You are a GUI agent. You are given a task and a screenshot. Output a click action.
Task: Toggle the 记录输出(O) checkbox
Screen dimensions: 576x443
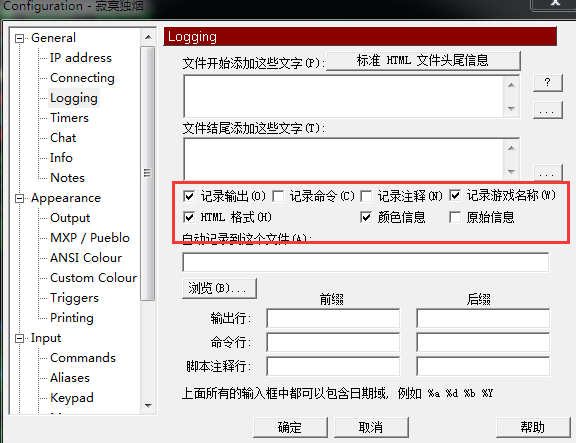click(x=189, y=196)
